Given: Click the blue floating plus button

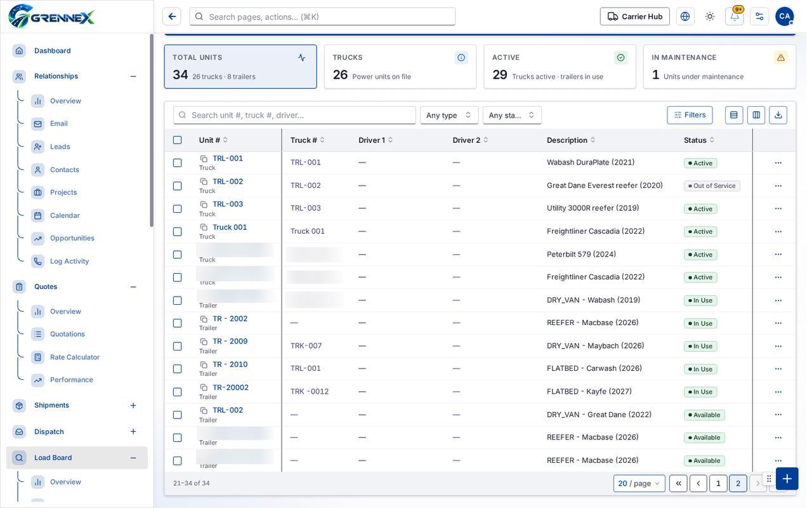Looking at the screenshot, I should 787,479.
